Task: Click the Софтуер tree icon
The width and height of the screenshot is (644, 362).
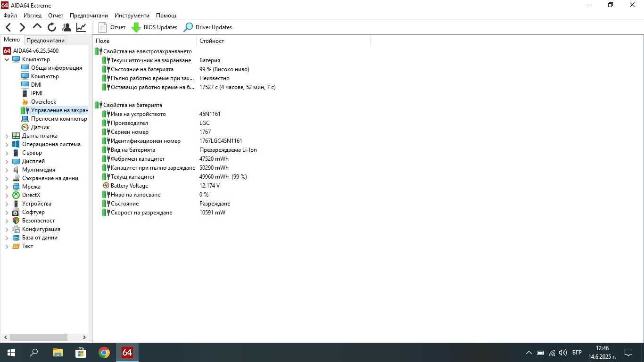Action: (16, 212)
